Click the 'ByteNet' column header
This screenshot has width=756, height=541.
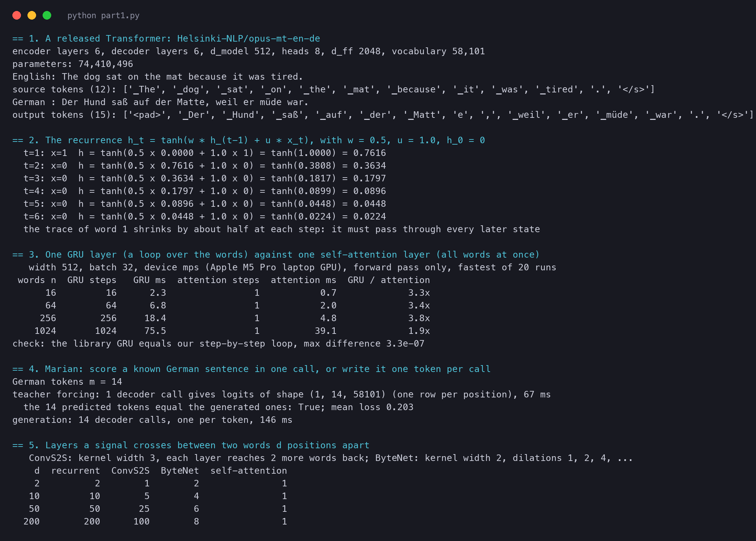tap(180, 471)
